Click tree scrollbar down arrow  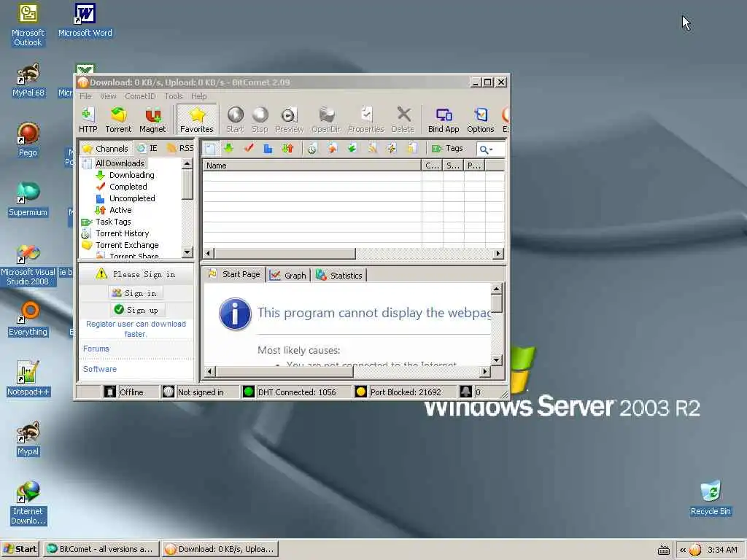pos(187,252)
